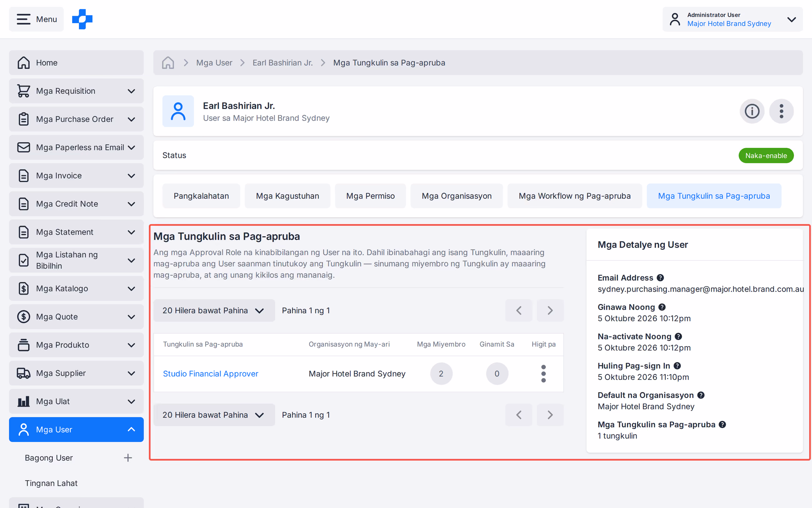
Task: Click the blue app logo icon
Action: 82,19
